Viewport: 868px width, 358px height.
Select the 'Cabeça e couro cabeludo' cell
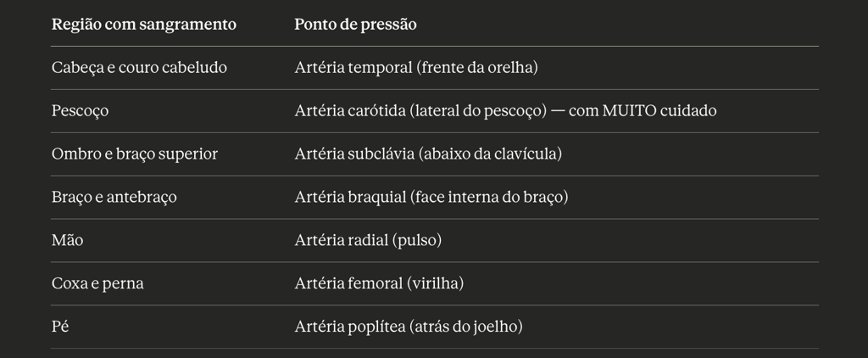[139, 68]
